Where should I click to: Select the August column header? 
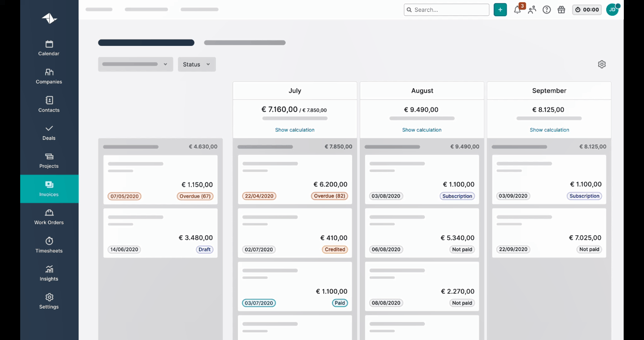(422, 91)
